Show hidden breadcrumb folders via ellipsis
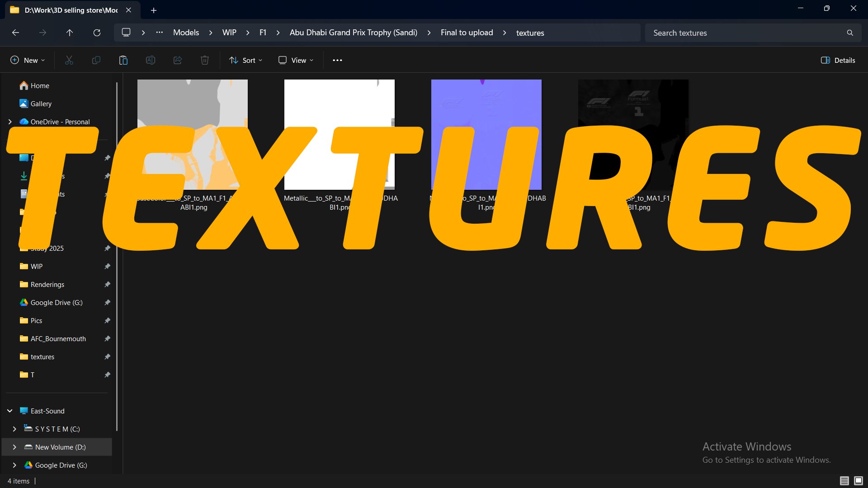868x488 pixels. 160,33
